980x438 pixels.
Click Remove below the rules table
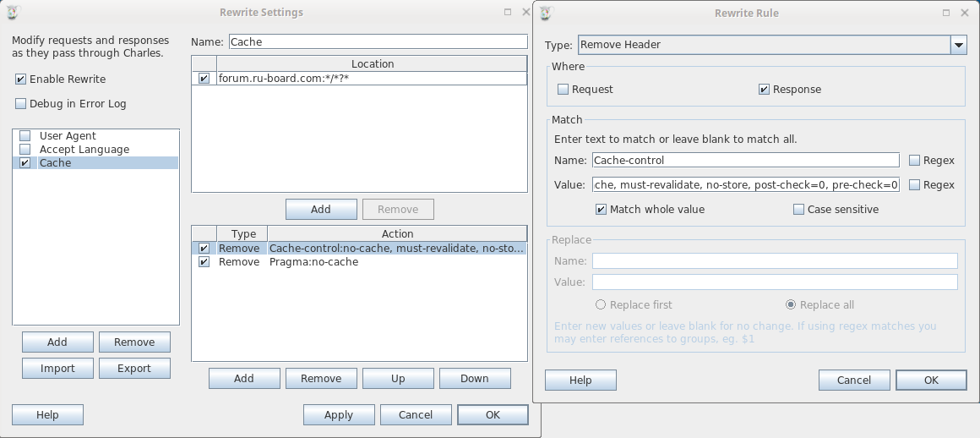(x=321, y=379)
